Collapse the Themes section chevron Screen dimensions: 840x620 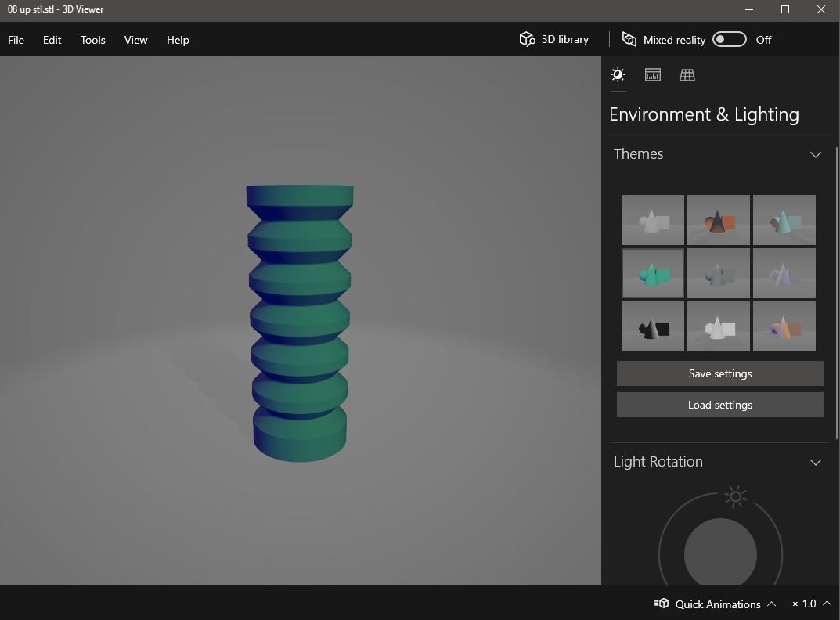816,155
